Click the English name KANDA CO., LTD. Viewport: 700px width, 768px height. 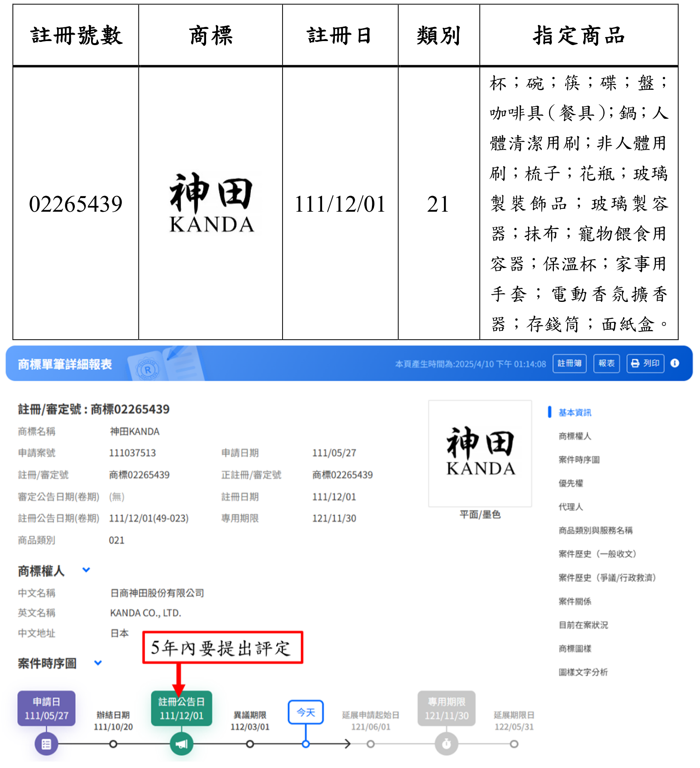click(146, 613)
